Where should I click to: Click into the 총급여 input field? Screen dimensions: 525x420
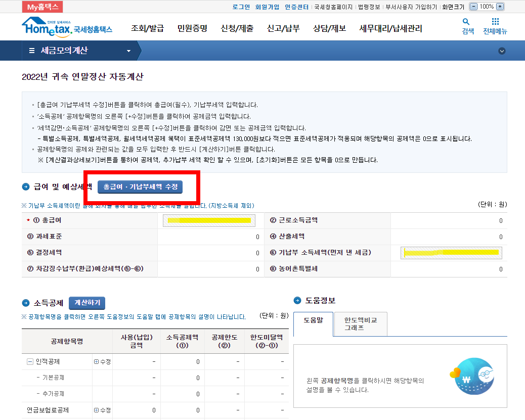pos(209,220)
